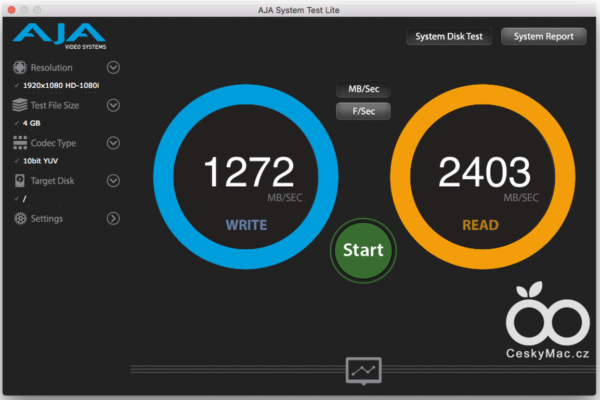This screenshot has width=600, height=400.
Task: Expand the Codec Type dropdown arrow
Action: (x=113, y=143)
